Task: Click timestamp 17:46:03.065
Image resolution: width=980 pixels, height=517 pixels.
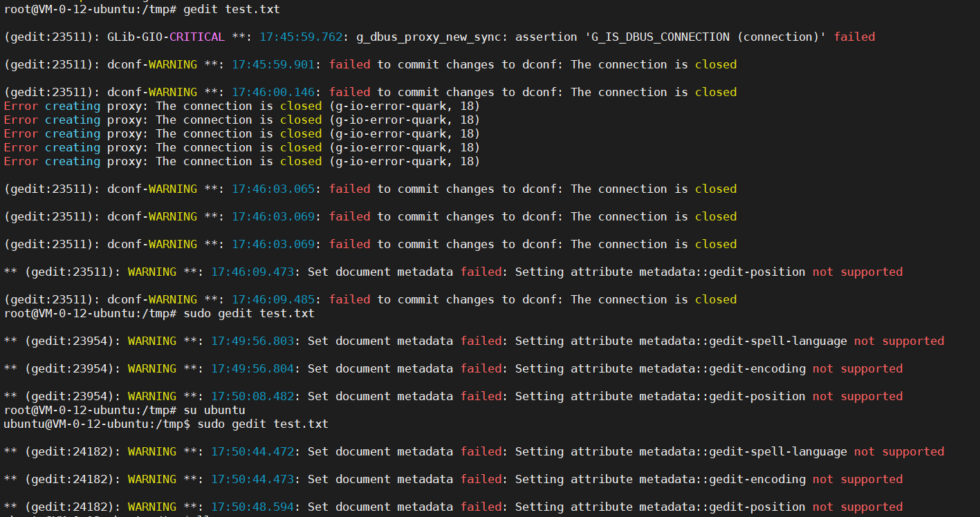Action: click(x=273, y=189)
